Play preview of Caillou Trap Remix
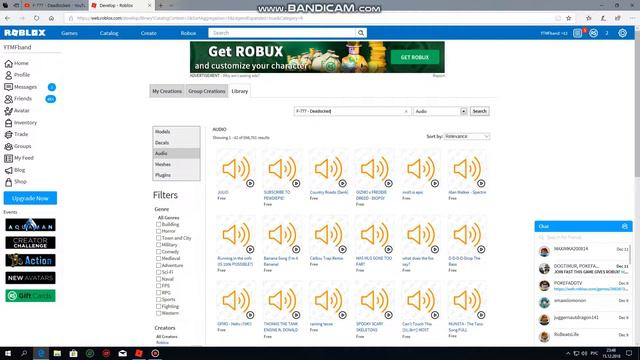 point(342,249)
